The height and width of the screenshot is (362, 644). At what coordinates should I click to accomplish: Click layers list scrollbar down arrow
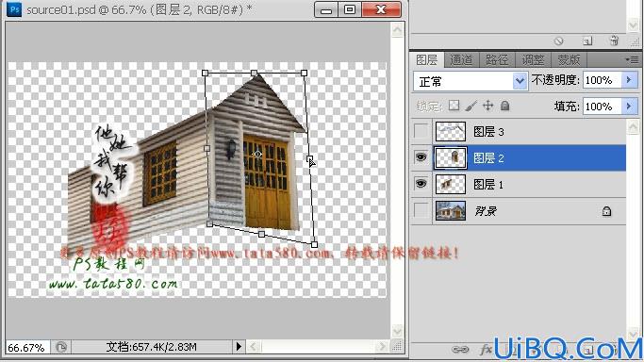tap(633, 335)
